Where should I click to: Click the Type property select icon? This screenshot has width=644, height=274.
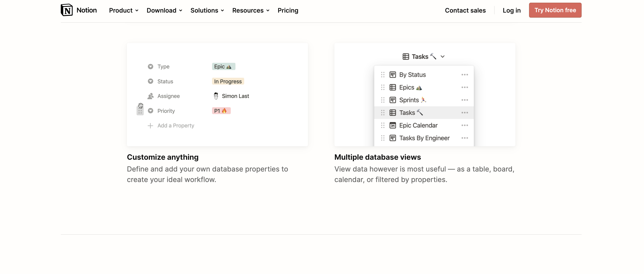pyautogui.click(x=150, y=67)
